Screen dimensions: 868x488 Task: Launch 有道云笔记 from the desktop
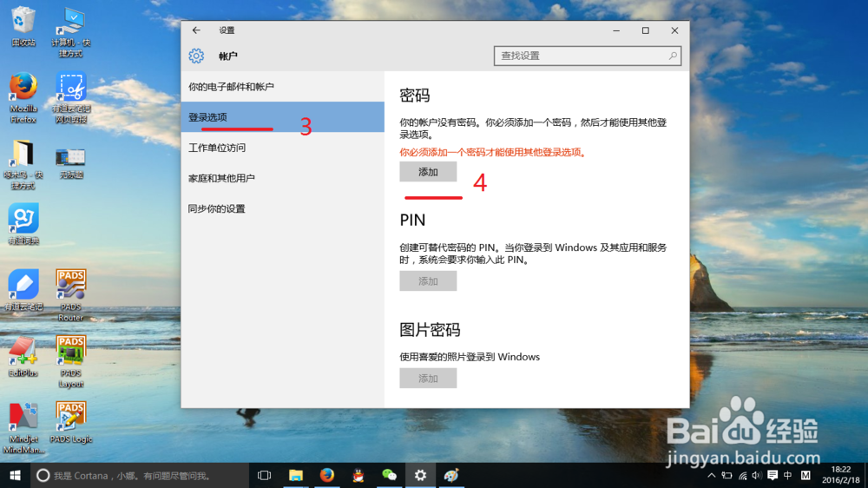[x=23, y=290]
